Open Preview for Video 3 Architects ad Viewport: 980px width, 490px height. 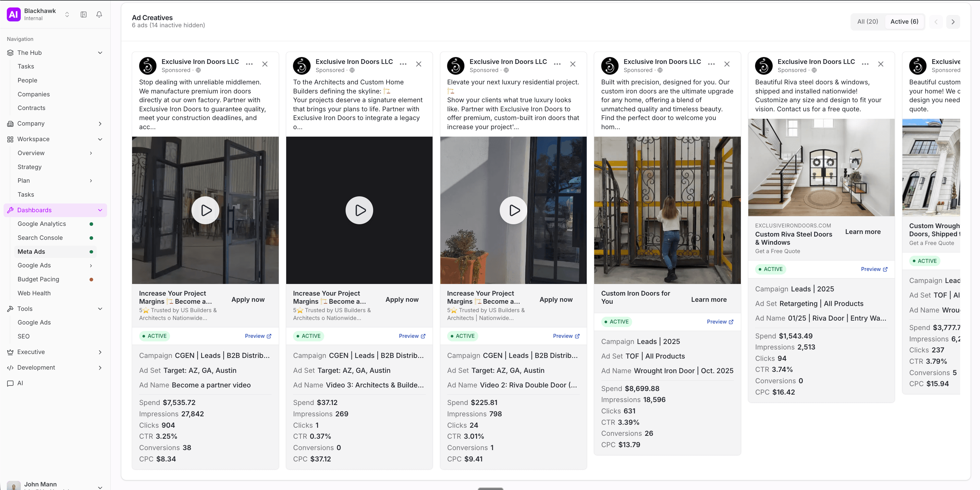pos(412,336)
